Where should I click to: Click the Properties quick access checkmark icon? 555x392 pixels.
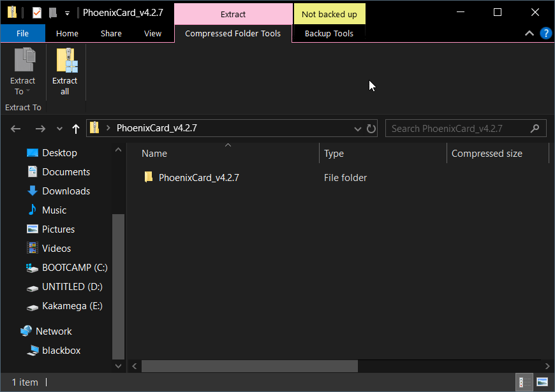(37, 13)
